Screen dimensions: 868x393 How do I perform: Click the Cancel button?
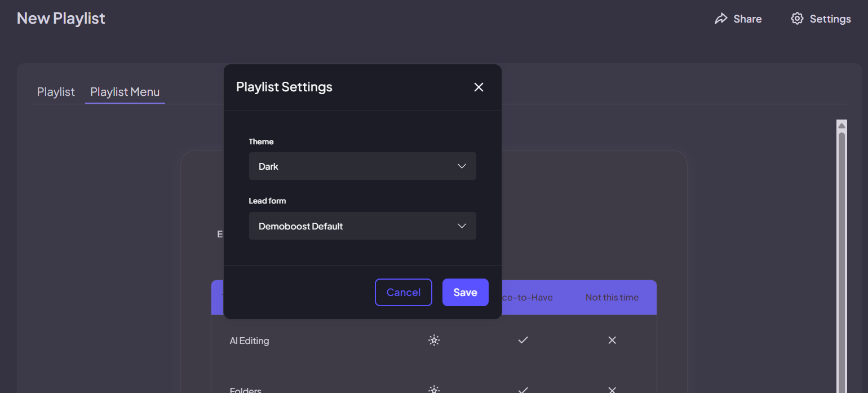404,293
